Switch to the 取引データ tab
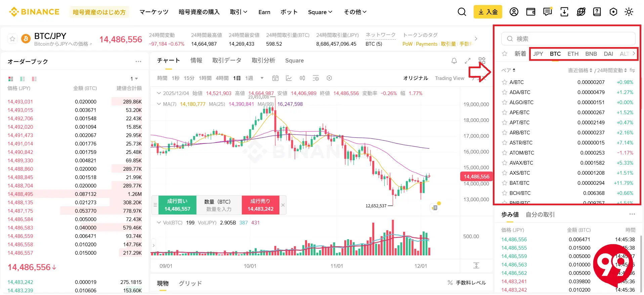 point(227,60)
